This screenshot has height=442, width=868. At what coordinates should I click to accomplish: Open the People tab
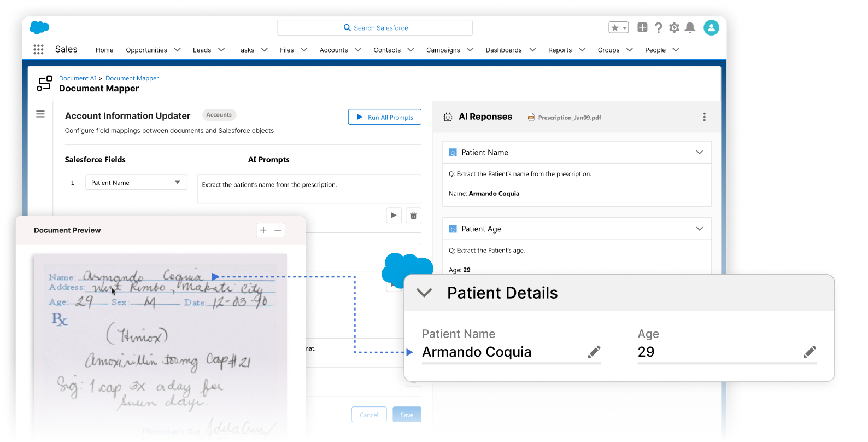click(655, 50)
